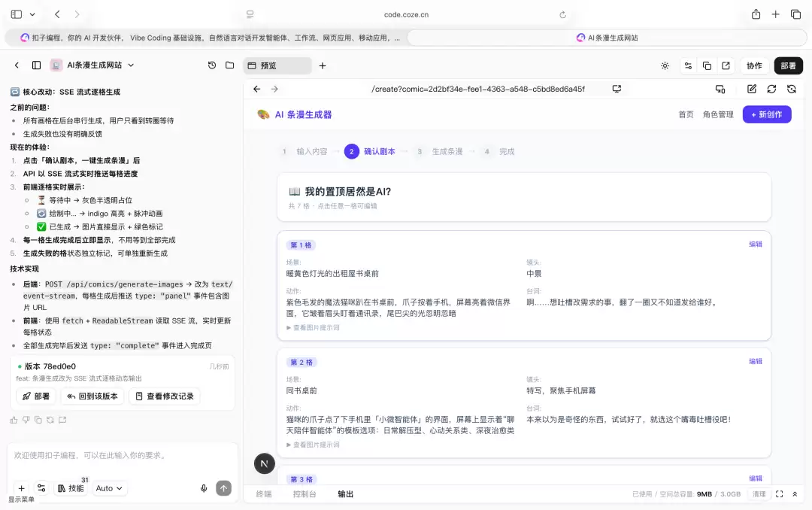This screenshot has width=812, height=510.
Task: Open the project files folder icon
Action: point(230,65)
